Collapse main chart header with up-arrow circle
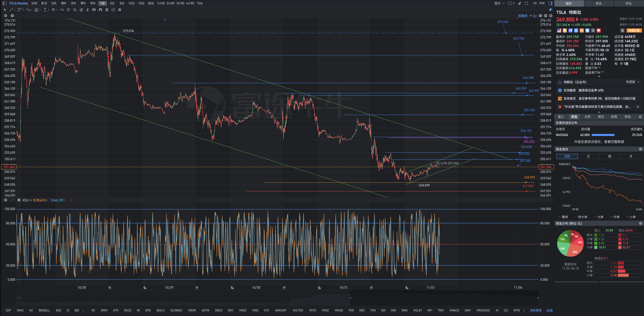The width and height of the screenshot is (644, 316). pyautogui.click(x=12, y=15)
